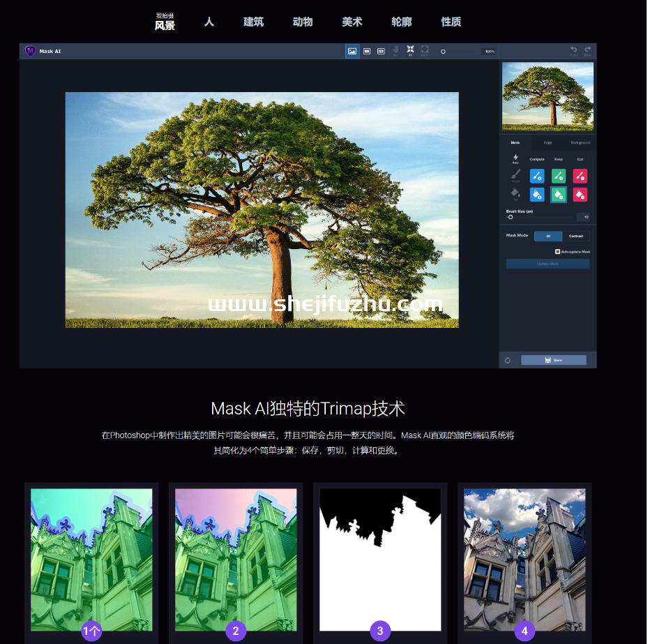648x644 pixels.
Task: Click the Update Mask button
Action: coord(548,264)
